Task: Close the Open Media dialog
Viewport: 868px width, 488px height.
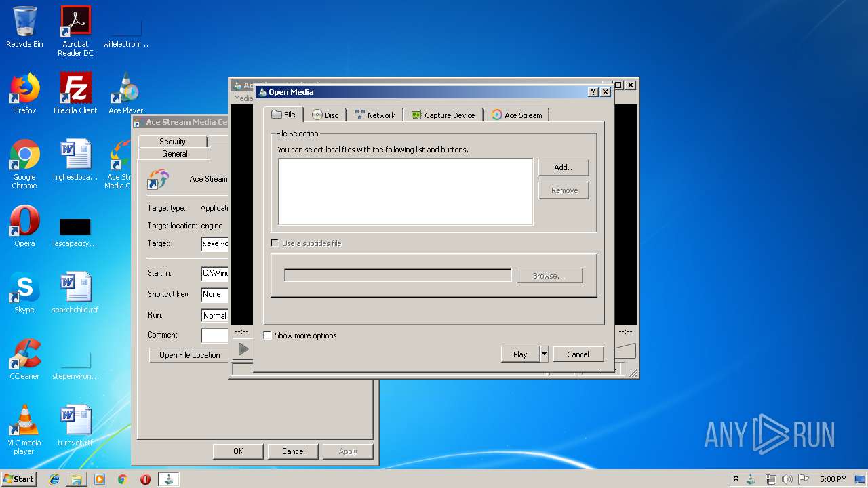Action: [606, 92]
